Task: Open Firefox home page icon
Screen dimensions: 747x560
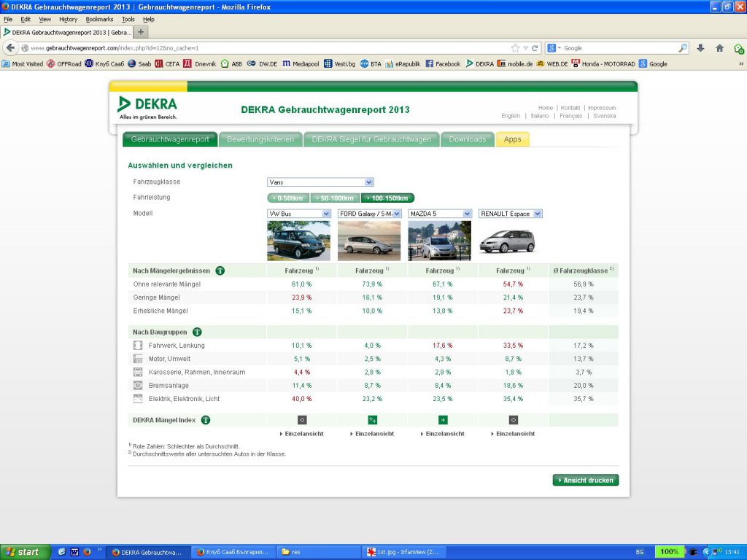Action: [719, 48]
